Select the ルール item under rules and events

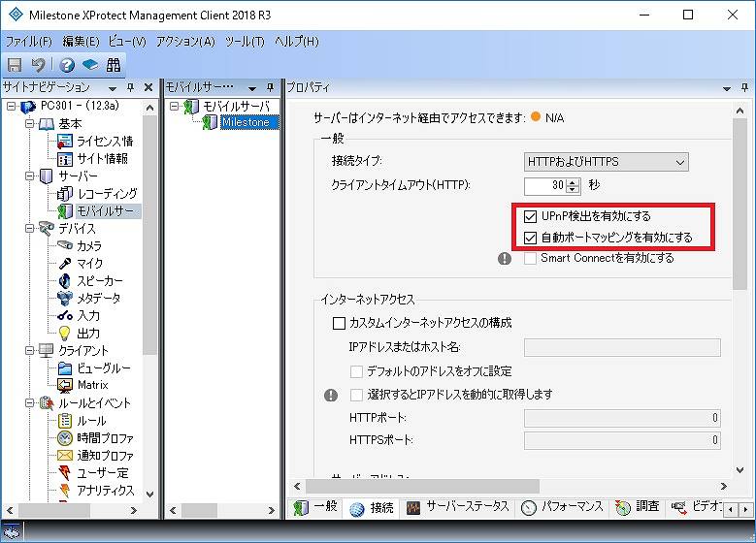[91, 421]
